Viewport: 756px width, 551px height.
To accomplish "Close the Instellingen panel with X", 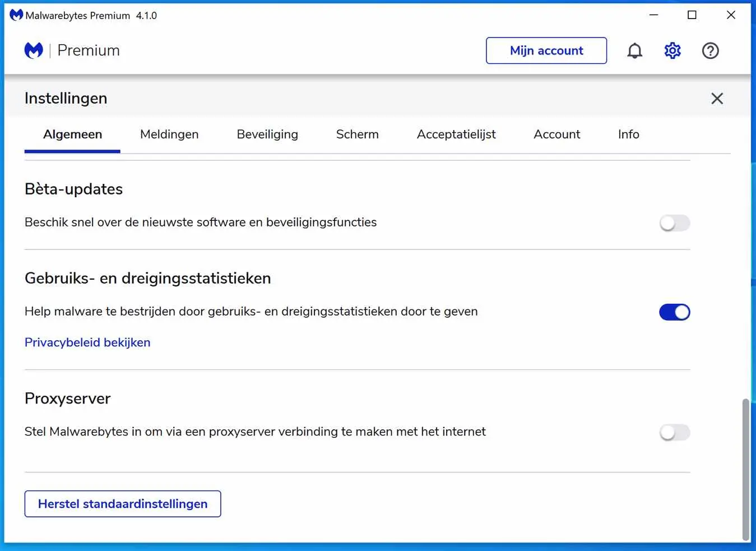I will pyautogui.click(x=717, y=99).
